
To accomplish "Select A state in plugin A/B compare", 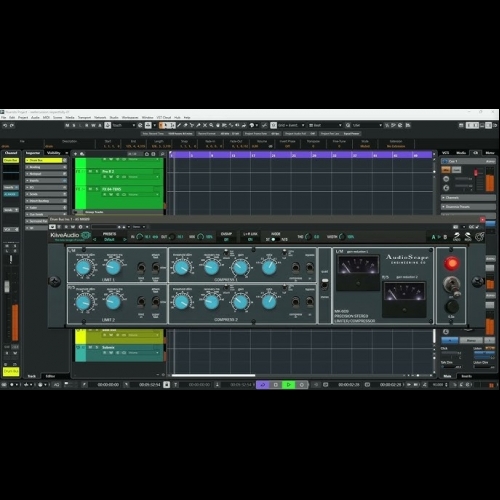I will (433, 237).
